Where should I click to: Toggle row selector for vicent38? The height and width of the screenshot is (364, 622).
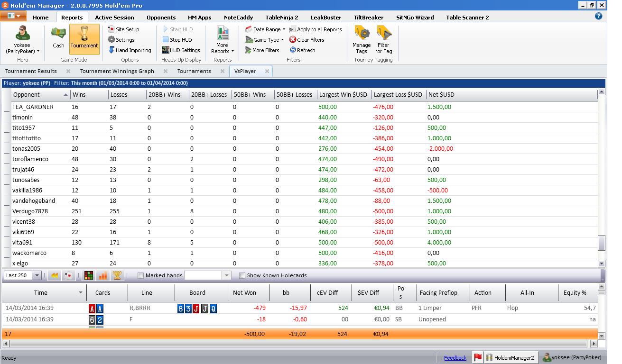coord(7,222)
